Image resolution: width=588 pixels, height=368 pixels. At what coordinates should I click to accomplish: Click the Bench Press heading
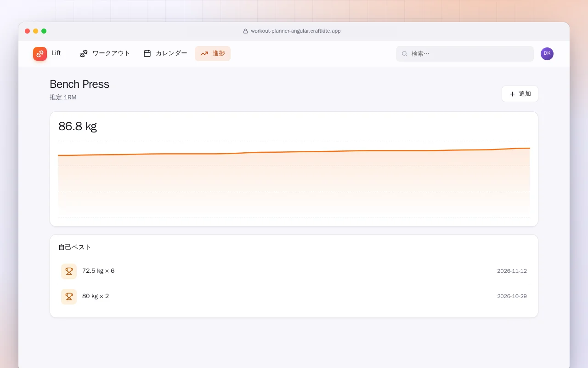point(79,84)
